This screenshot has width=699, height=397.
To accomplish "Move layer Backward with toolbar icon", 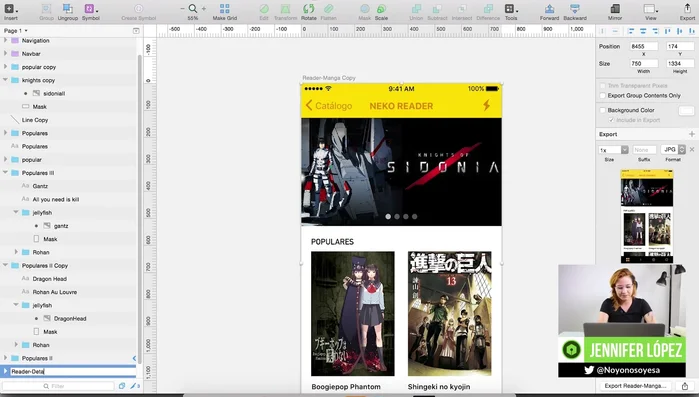I will (x=575, y=9).
